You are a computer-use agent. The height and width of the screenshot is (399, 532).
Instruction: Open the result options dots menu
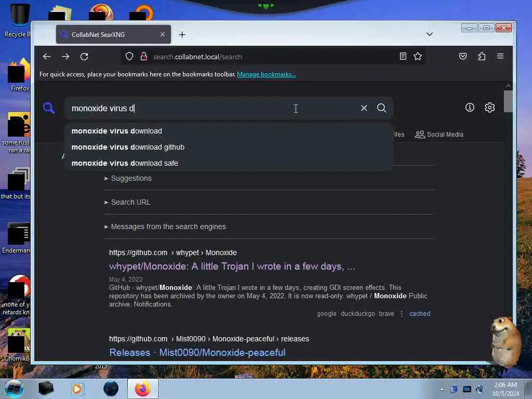tap(402, 314)
